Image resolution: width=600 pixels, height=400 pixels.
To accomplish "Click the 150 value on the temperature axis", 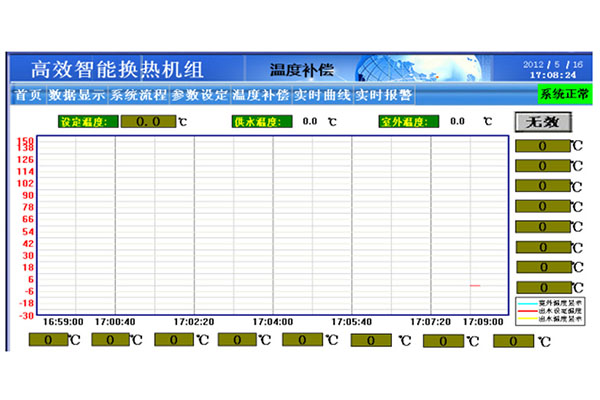I will tap(26, 141).
